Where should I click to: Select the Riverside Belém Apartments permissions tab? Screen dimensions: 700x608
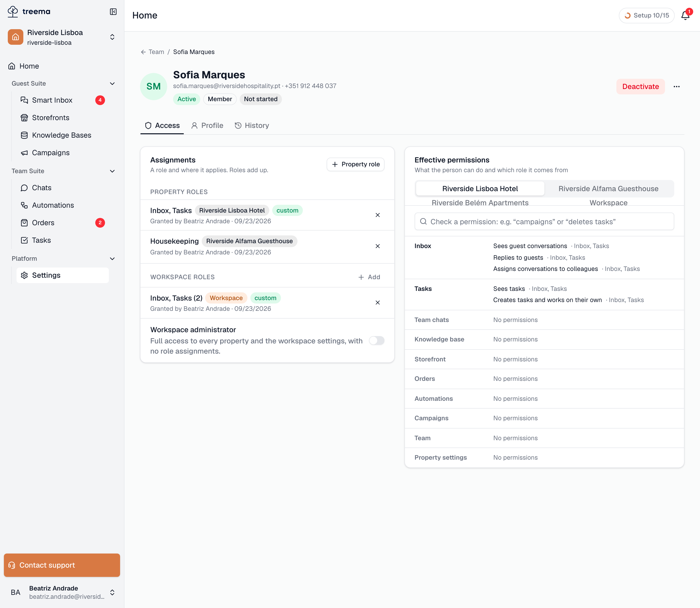click(480, 203)
